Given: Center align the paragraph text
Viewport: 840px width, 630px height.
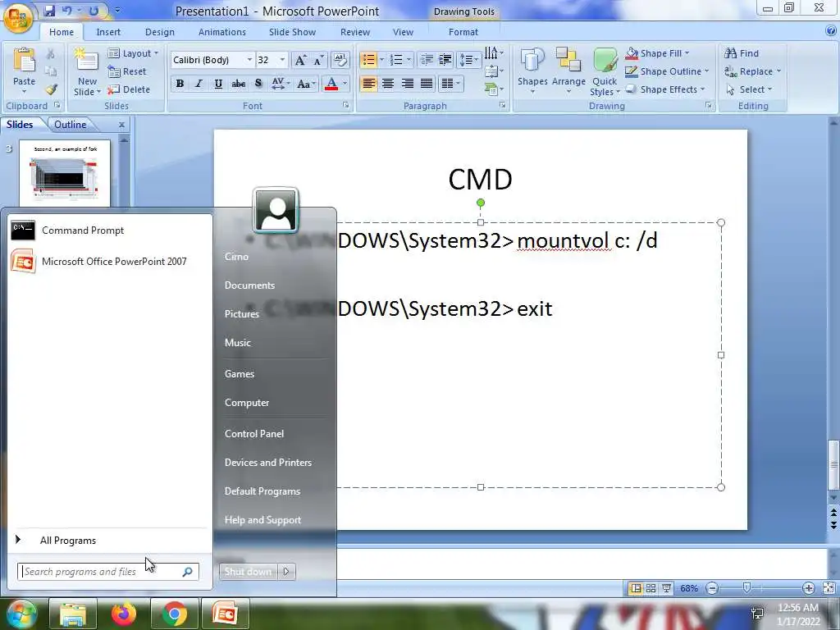Looking at the screenshot, I should pos(388,84).
